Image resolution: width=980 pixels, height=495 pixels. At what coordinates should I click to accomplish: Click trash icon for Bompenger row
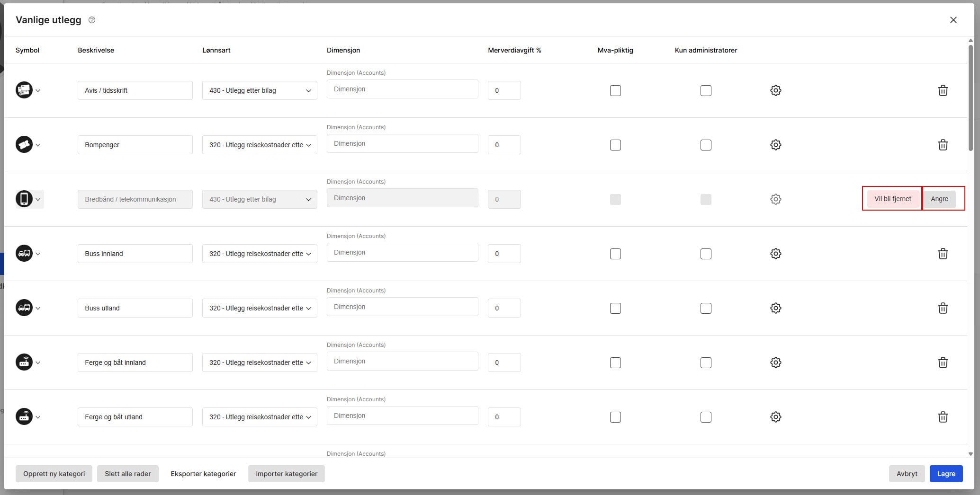pos(943,145)
